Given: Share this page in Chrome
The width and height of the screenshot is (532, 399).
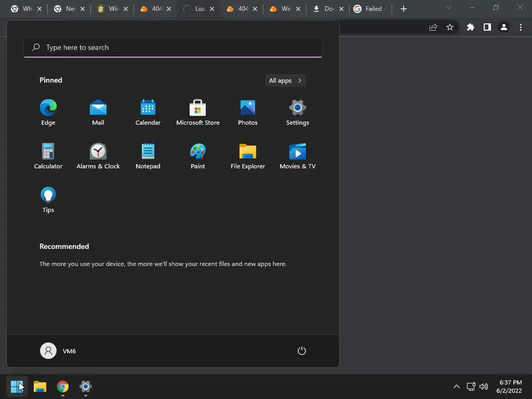Looking at the screenshot, I should point(433,27).
